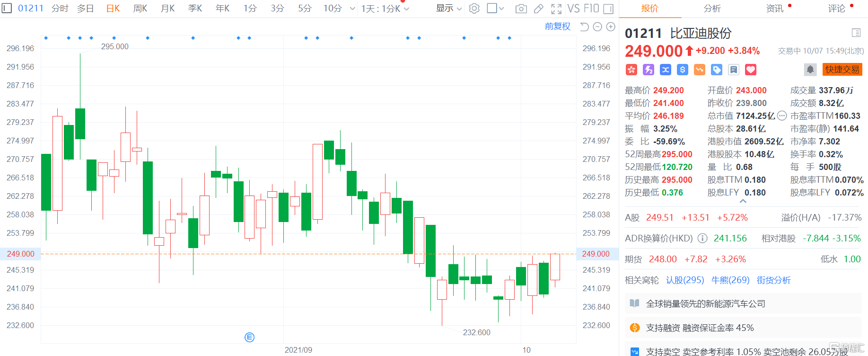Click the purple lightning level-2 badge

pyautogui.click(x=649, y=70)
